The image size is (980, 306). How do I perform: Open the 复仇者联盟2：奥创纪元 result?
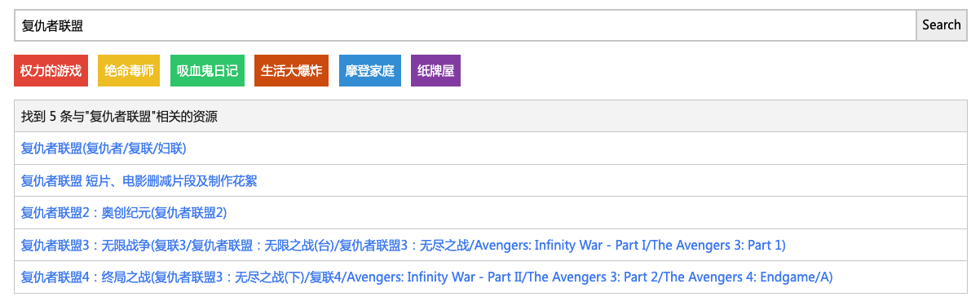(124, 213)
